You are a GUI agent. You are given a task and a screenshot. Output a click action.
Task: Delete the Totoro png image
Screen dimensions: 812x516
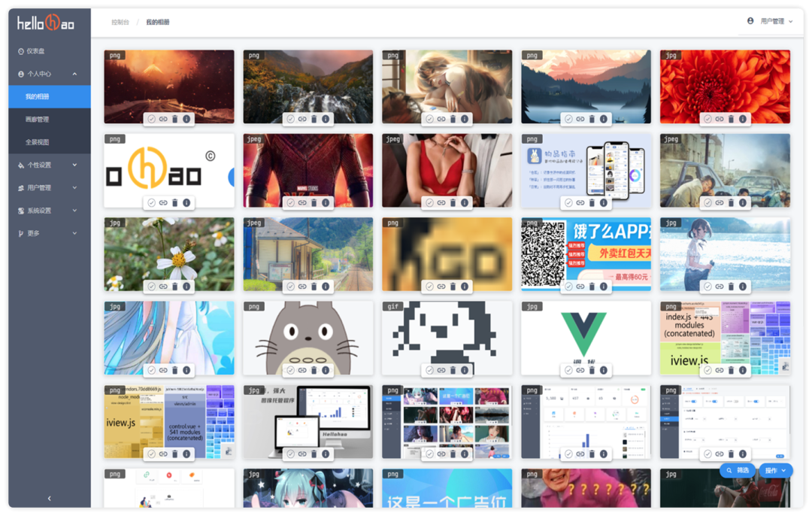[x=314, y=370]
